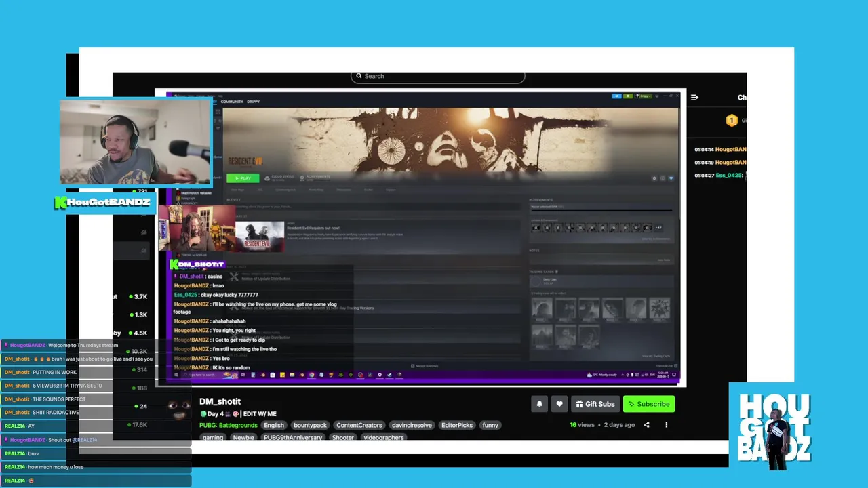Viewport: 868px width, 488px height.
Task: Click the funny tag
Action: click(x=490, y=425)
